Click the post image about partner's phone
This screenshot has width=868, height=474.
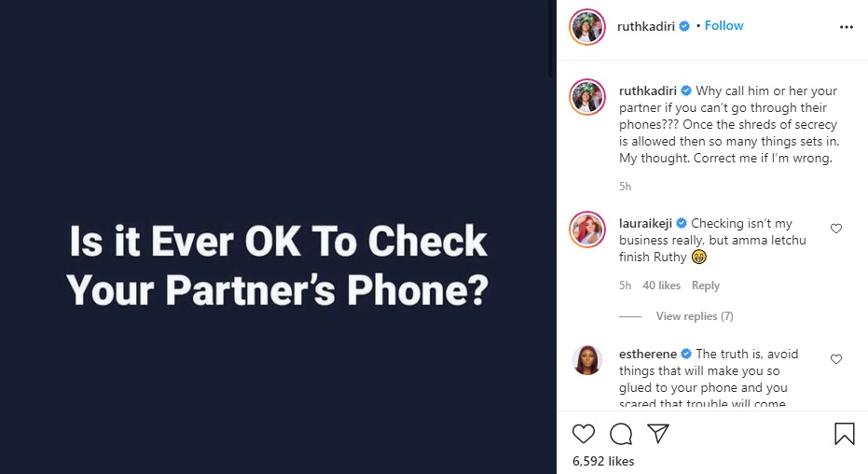coord(278,237)
